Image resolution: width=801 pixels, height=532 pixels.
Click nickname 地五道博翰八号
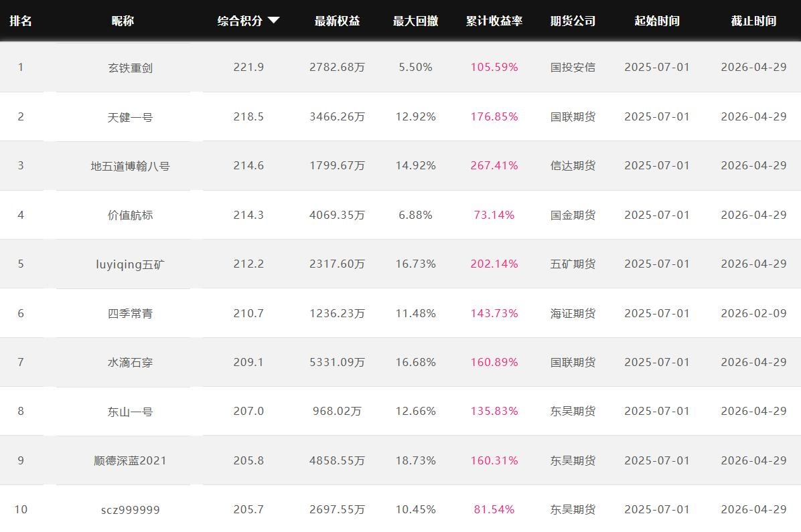click(x=130, y=166)
